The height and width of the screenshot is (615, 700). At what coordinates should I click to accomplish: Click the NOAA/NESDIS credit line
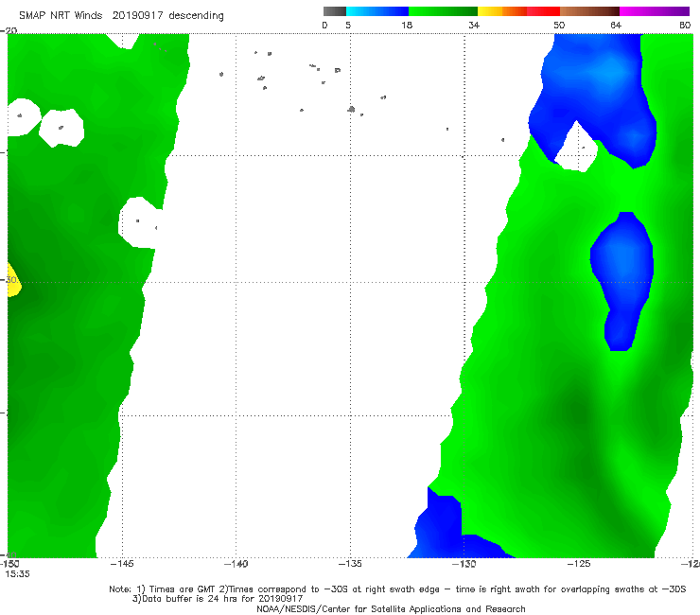(391, 609)
